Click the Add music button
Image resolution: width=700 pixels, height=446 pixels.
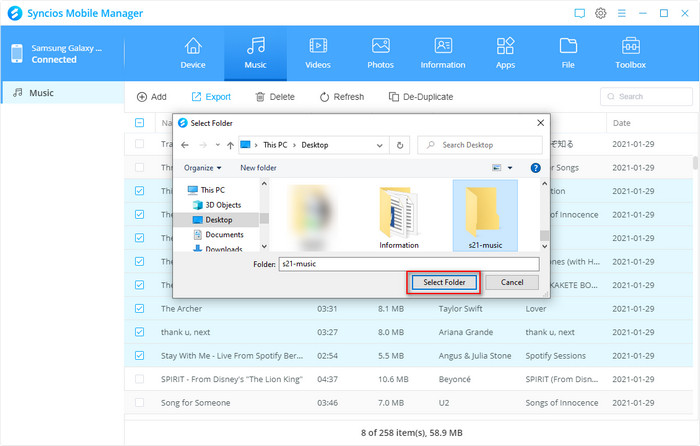[152, 97]
